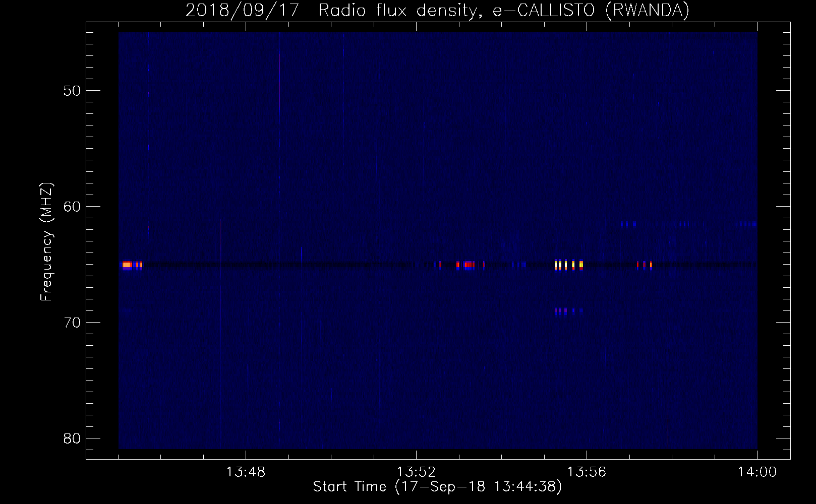Click the date '2018/09/17' in the title
Viewport: 816px width, 504px height.
click(x=243, y=11)
